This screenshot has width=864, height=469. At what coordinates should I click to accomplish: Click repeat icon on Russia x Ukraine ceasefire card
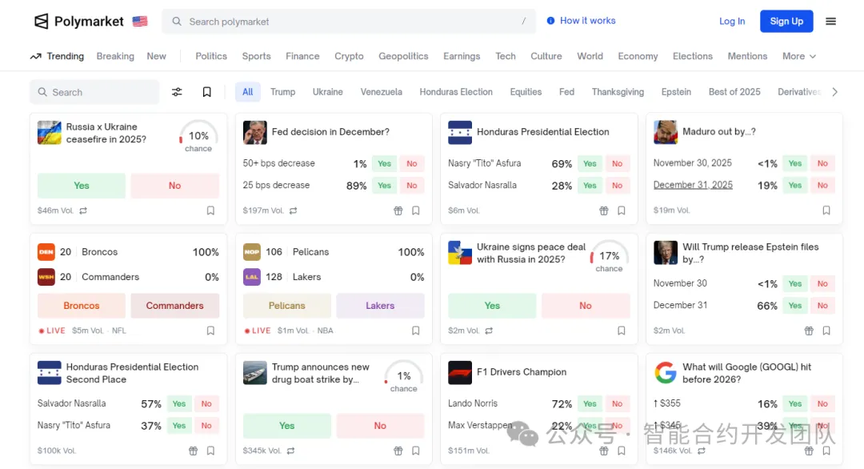83,211
